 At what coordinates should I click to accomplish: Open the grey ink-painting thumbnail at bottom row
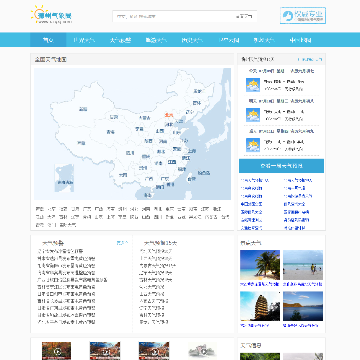coord(202,351)
